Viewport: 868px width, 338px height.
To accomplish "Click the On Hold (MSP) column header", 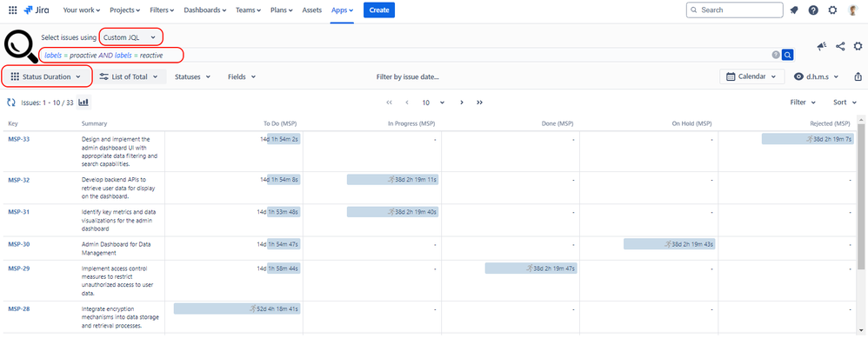I will pyautogui.click(x=692, y=123).
